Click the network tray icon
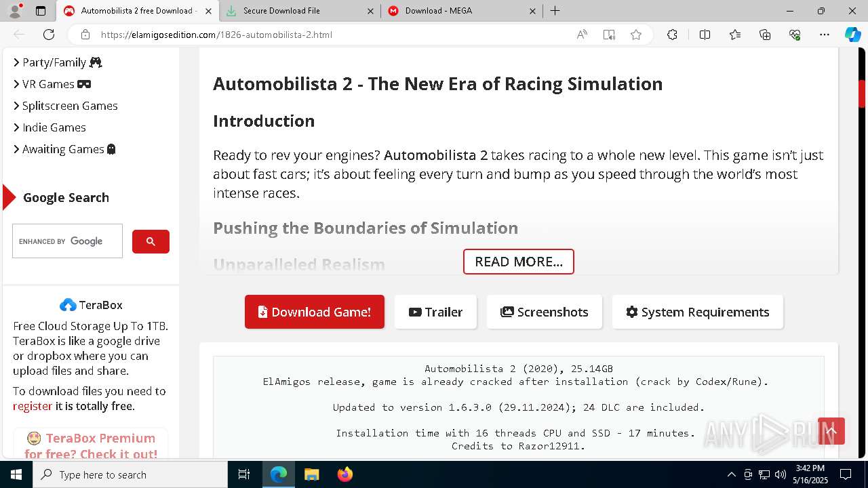Viewport: 868px width, 488px height. [x=764, y=474]
